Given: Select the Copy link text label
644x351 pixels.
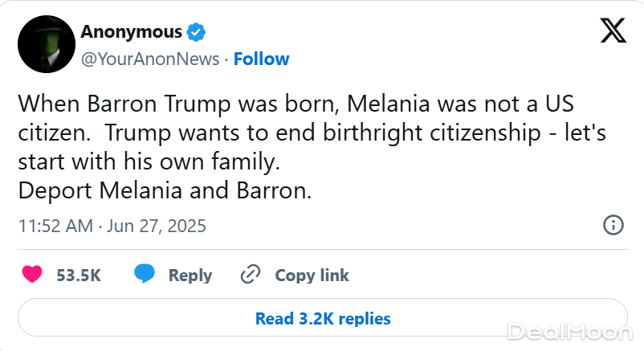Looking at the screenshot, I should (312, 275).
